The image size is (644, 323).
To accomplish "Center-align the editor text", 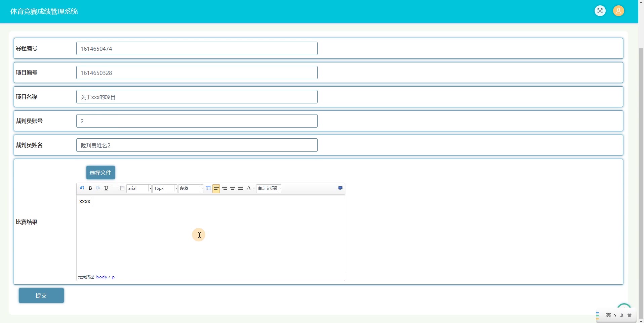I will [233, 188].
